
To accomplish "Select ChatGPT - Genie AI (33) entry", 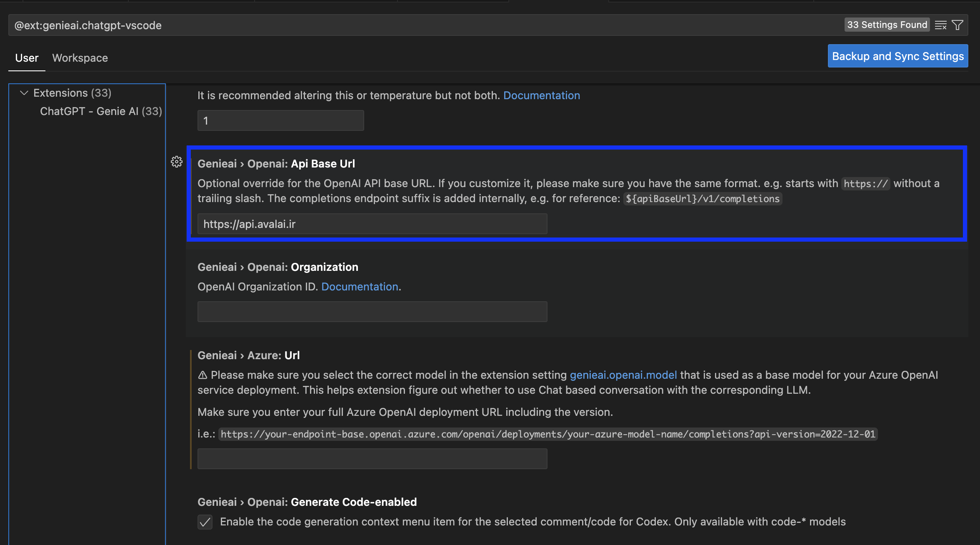I will tap(101, 111).
